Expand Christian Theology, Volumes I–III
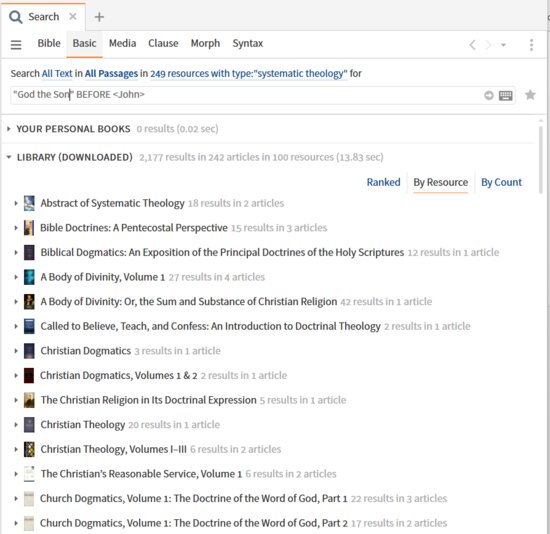550x534 pixels. [15, 449]
